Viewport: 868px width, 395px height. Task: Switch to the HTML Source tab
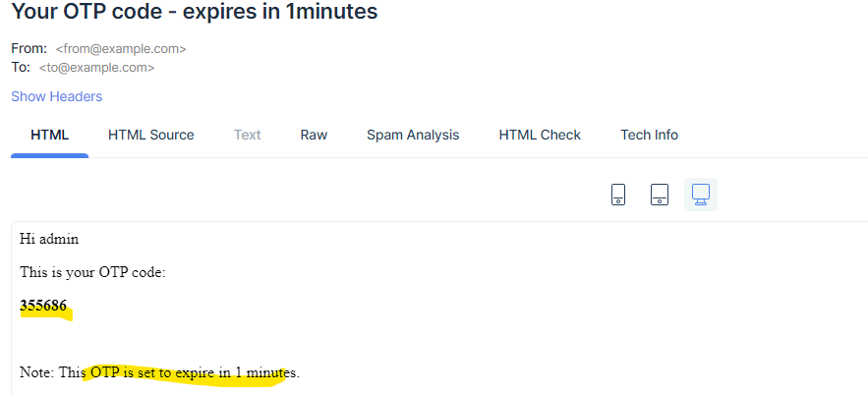[x=151, y=135]
